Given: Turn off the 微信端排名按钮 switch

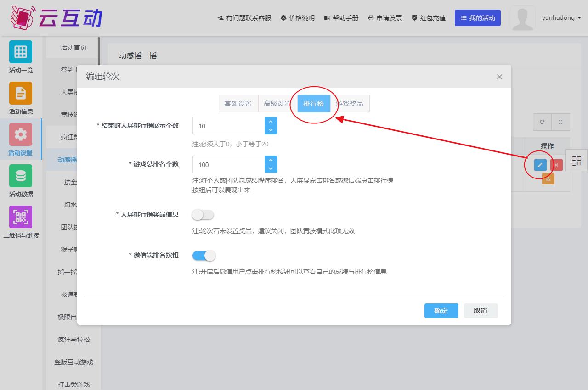Looking at the screenshot, I should coord(203,255).
